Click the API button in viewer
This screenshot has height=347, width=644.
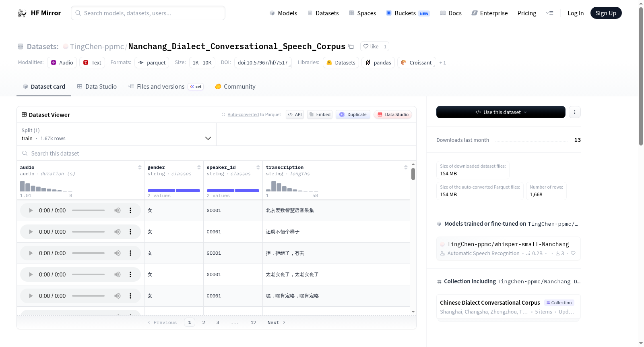[295, 114]
